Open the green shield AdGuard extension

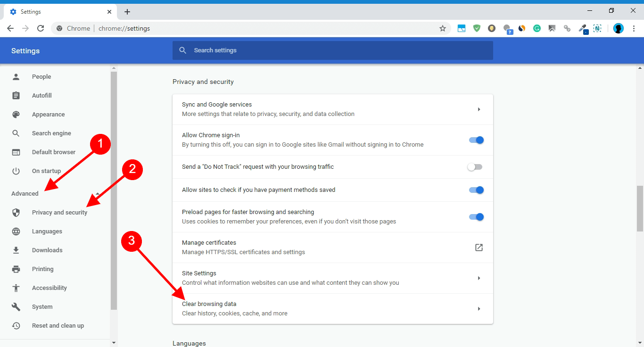coord(477,28)
